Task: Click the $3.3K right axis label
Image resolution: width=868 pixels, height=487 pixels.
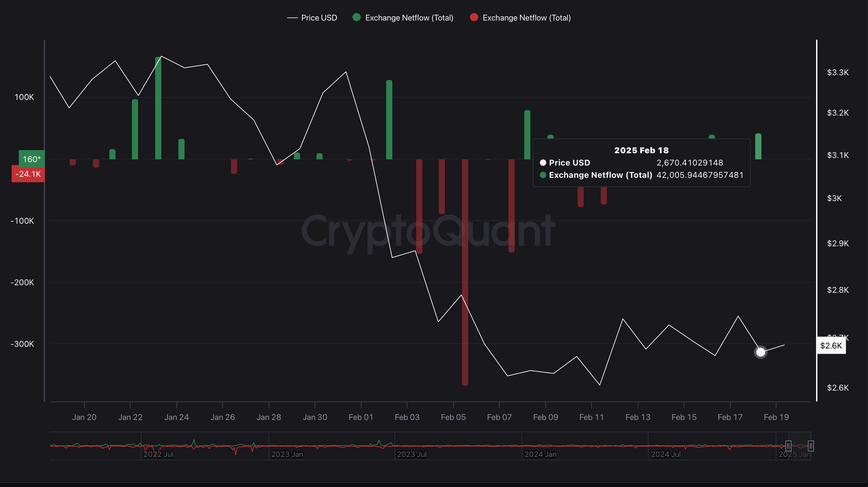Action: pyautogui.click(x=838, y=73)
